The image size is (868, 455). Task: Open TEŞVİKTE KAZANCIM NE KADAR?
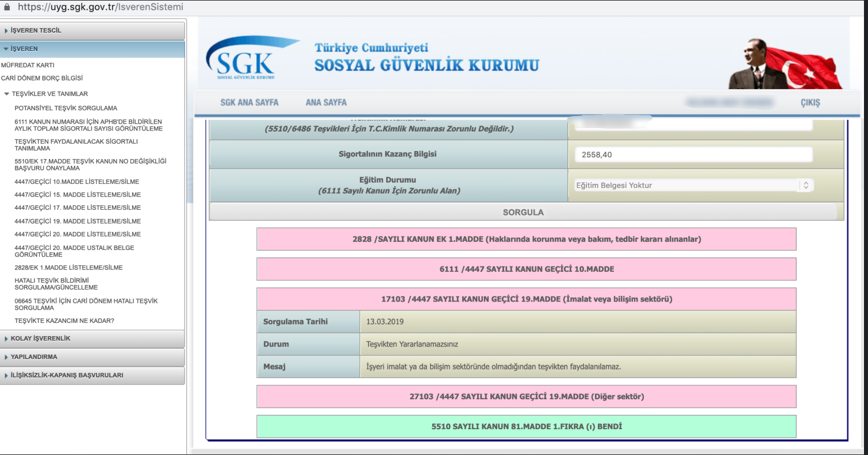64,321
